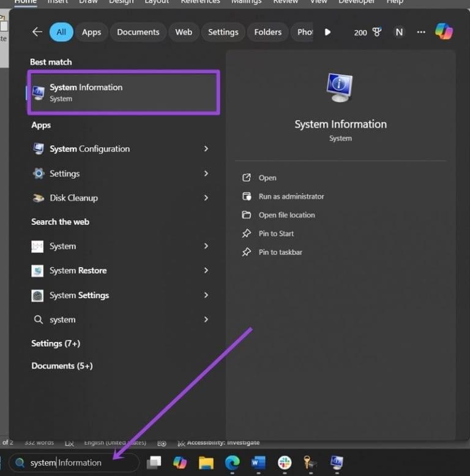Select the Apps filter tab
The width and height of the screenshot is (470, 476).
pyautogui.click(x=91, y=32)
